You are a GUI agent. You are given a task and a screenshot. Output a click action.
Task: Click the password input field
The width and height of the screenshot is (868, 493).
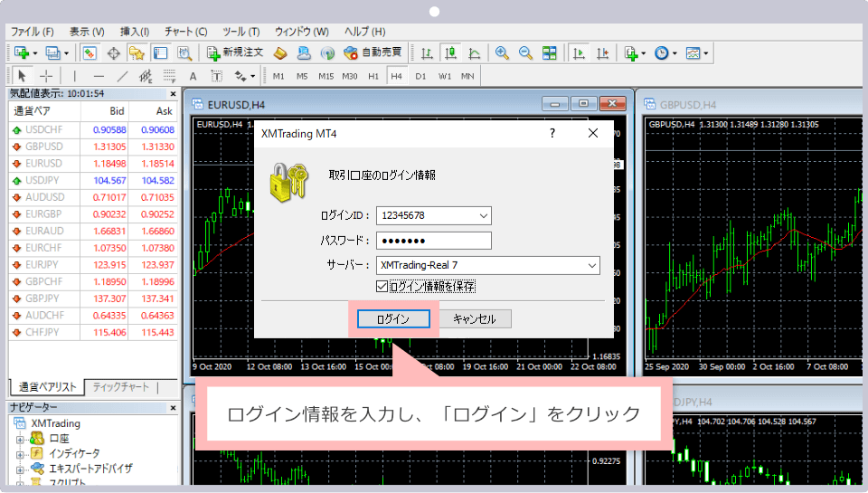click(432, 241)
